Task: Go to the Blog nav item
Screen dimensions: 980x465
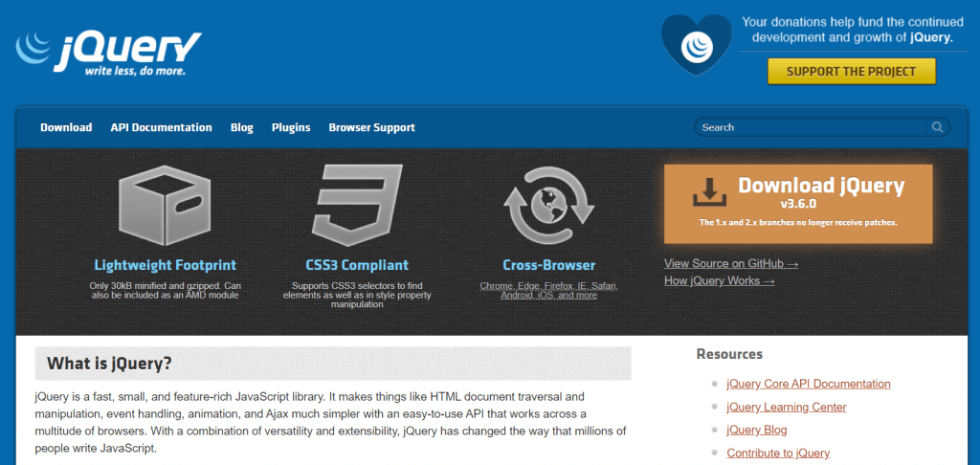Action: tap(242, 127)
